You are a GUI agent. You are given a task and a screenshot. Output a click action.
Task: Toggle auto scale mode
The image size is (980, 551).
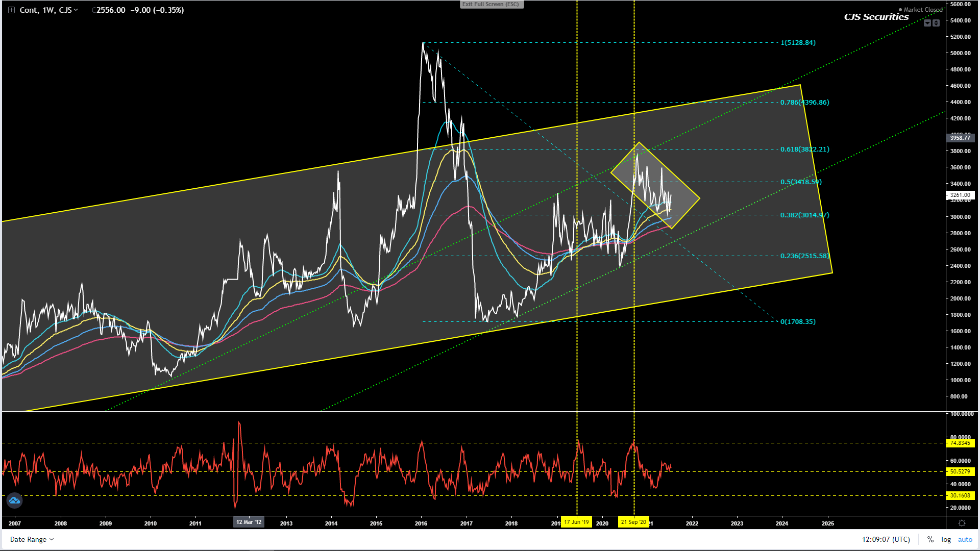[x=965, y=539]
